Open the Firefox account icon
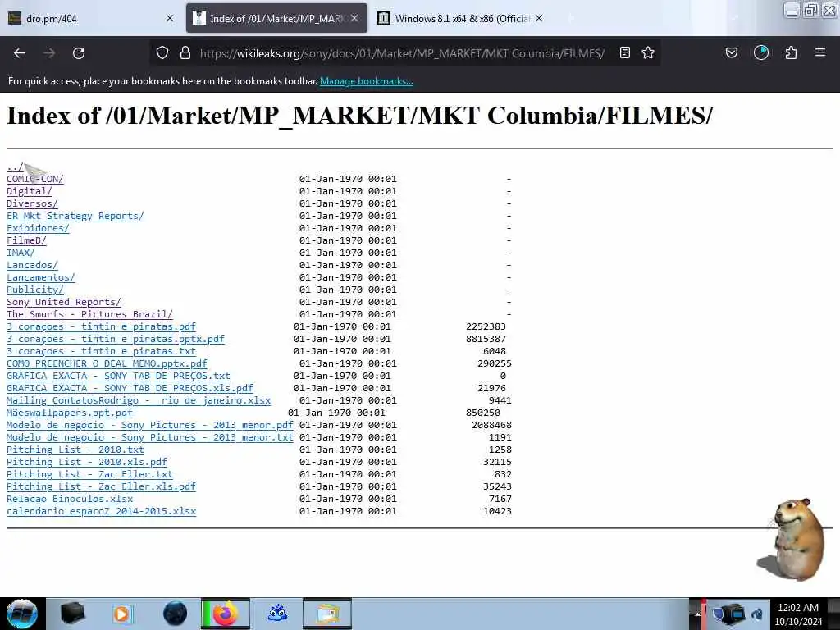The image size is (840, 630). click(x=761, y=52)
